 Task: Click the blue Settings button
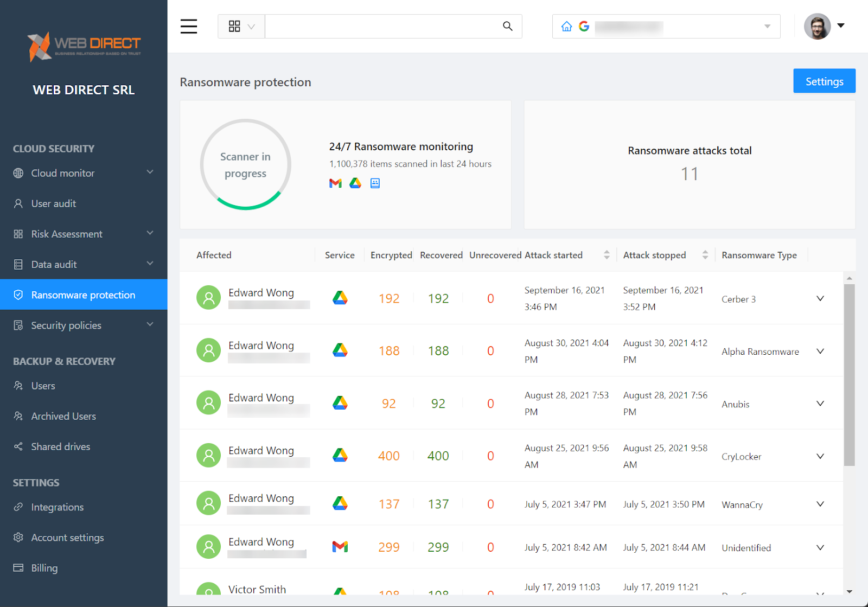[824, 81]
